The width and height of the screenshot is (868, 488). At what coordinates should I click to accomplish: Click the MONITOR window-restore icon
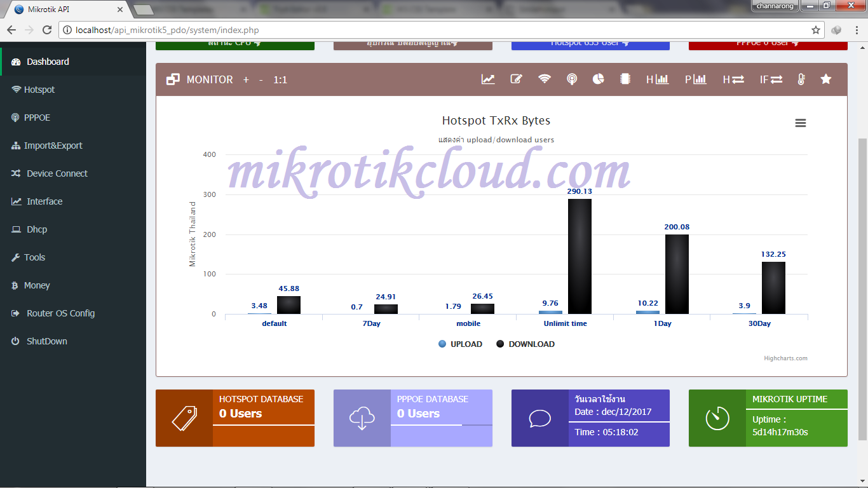point(173,79)
